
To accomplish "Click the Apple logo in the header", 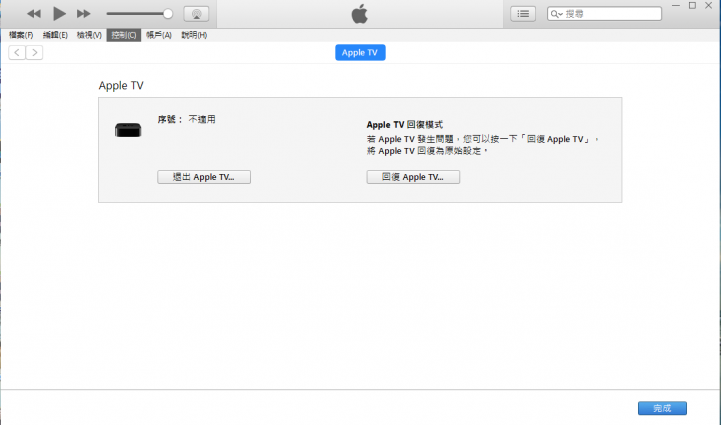I will tap(360, 14).
